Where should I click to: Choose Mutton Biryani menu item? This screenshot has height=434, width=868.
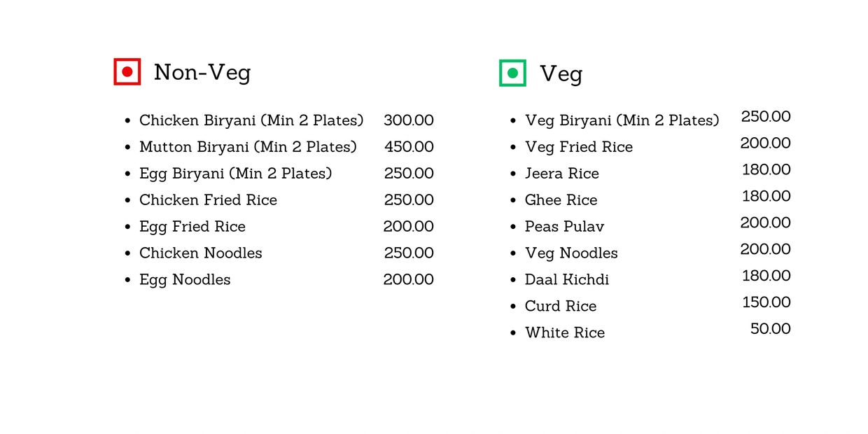248,147
